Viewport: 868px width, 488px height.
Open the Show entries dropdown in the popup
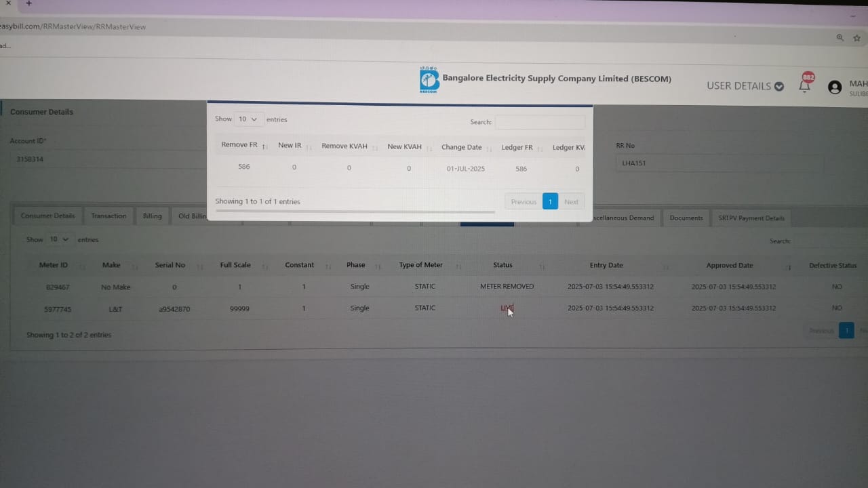[249, 119]
